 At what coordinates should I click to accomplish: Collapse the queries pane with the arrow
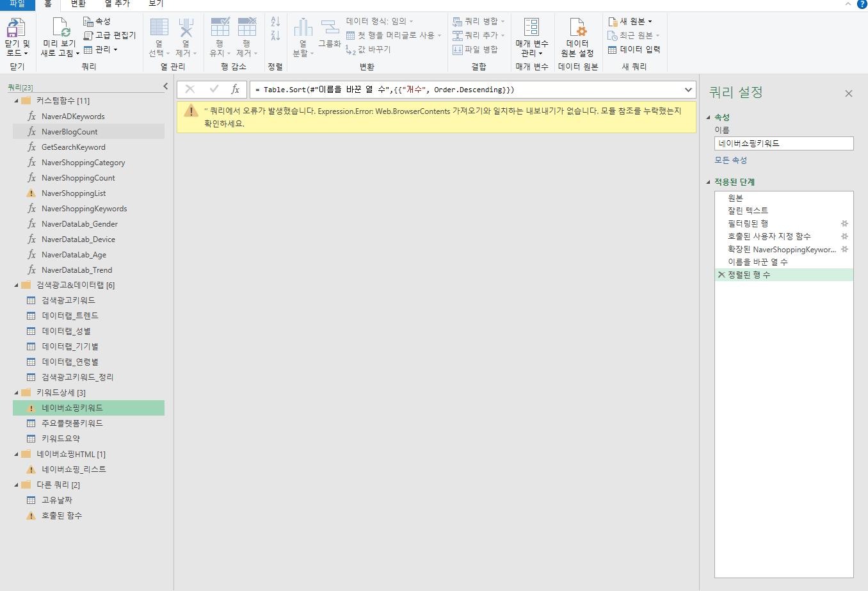click(x=165, y=86)
